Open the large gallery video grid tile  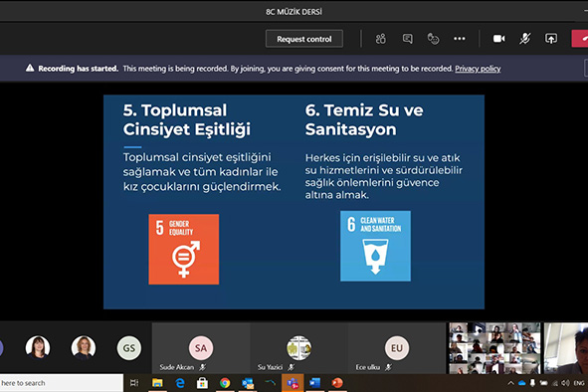tap(494, 348)
